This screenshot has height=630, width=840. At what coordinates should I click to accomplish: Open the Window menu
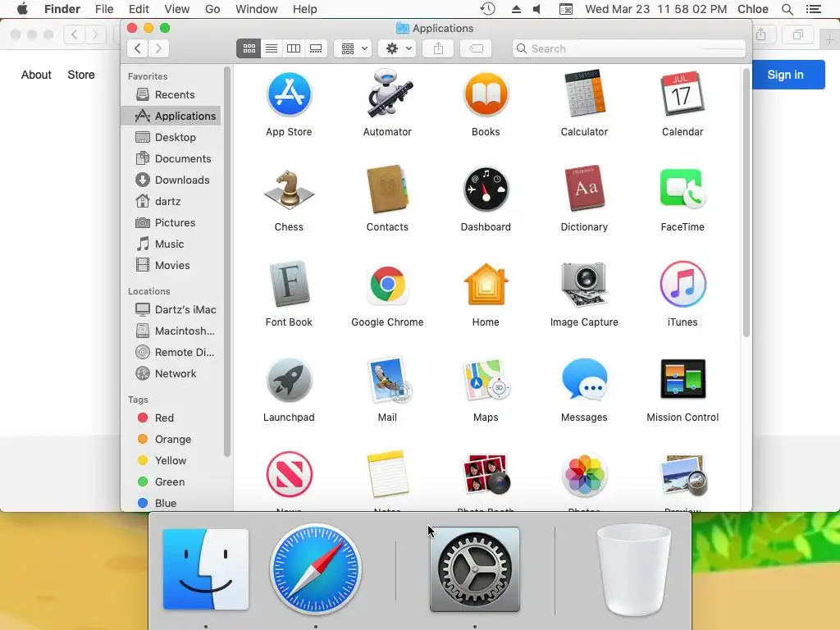257,9
